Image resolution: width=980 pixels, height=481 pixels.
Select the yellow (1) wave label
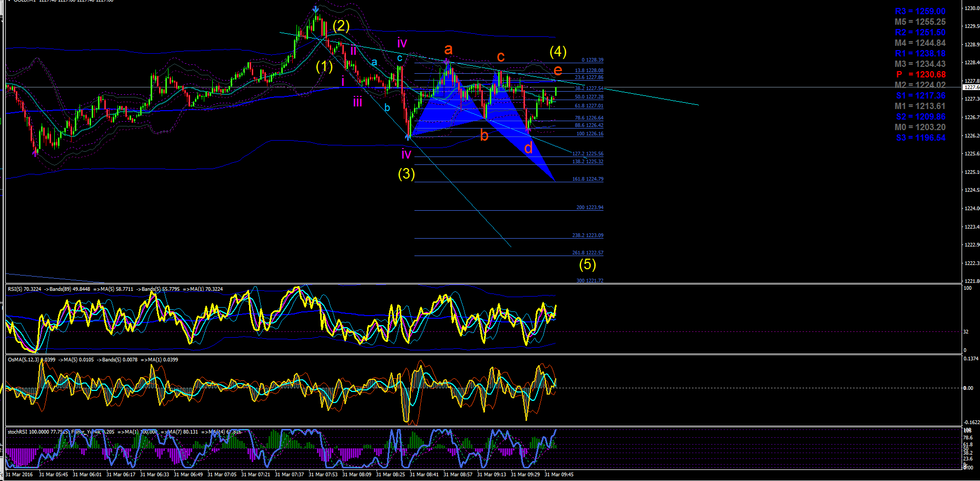(x=324, y=66)
